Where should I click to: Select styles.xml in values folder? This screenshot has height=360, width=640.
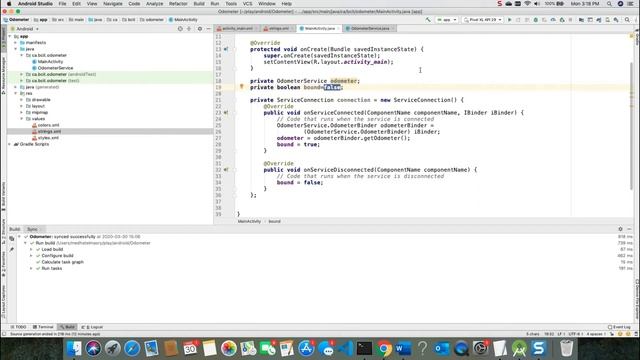(48, 138)
